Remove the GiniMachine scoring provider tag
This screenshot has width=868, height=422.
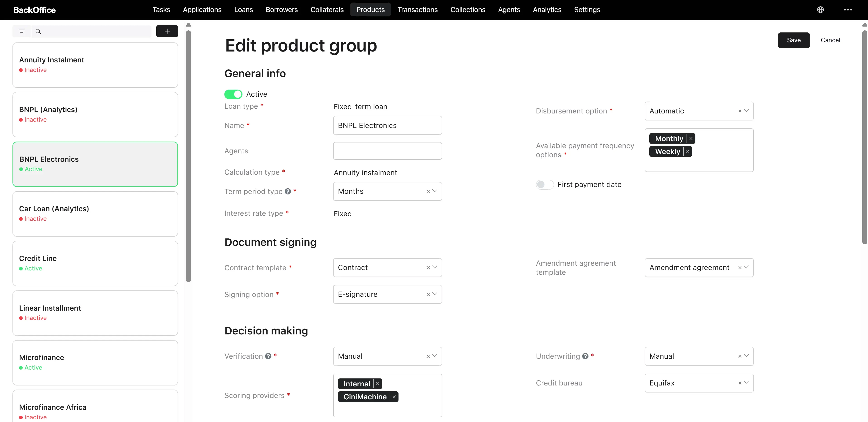click(x=394, y=397)
